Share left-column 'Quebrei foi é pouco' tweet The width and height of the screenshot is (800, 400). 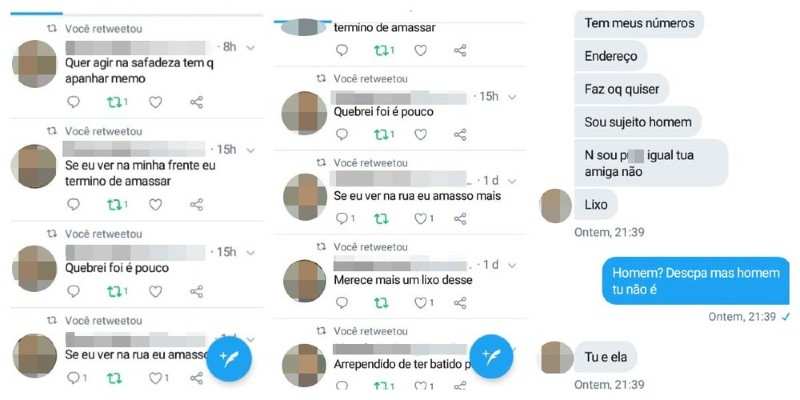(196, 291)
